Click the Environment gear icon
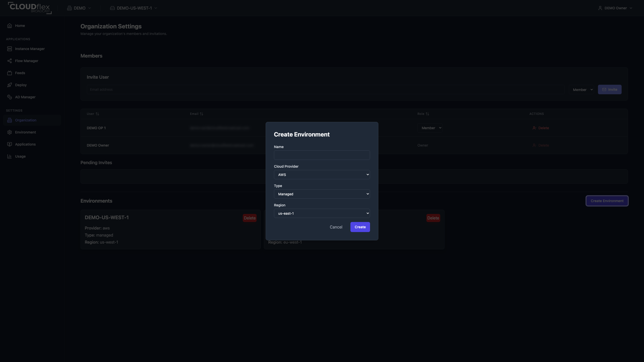644x362 pixels. (x=10, y=132)
